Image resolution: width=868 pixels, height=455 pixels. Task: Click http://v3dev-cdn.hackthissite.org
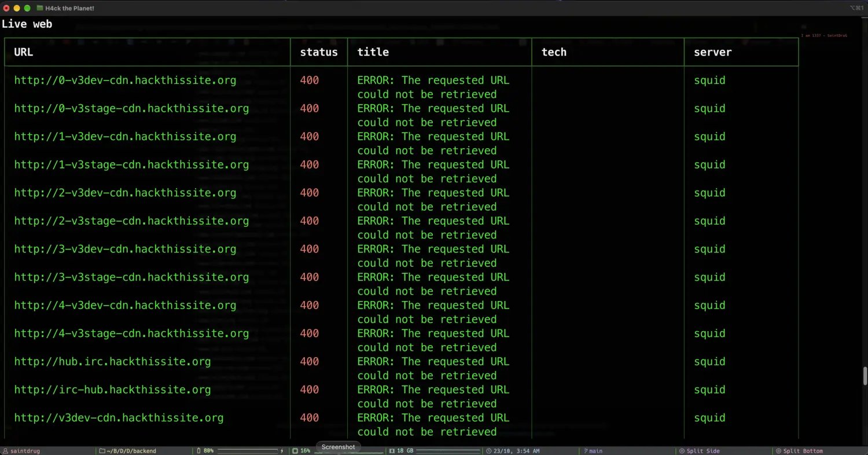(119, 417)
